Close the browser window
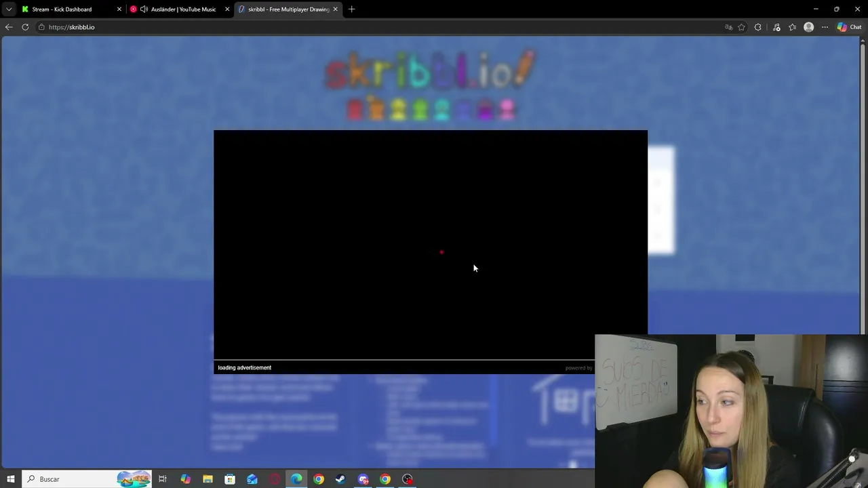Screen dimensions: 868x488 857,9
